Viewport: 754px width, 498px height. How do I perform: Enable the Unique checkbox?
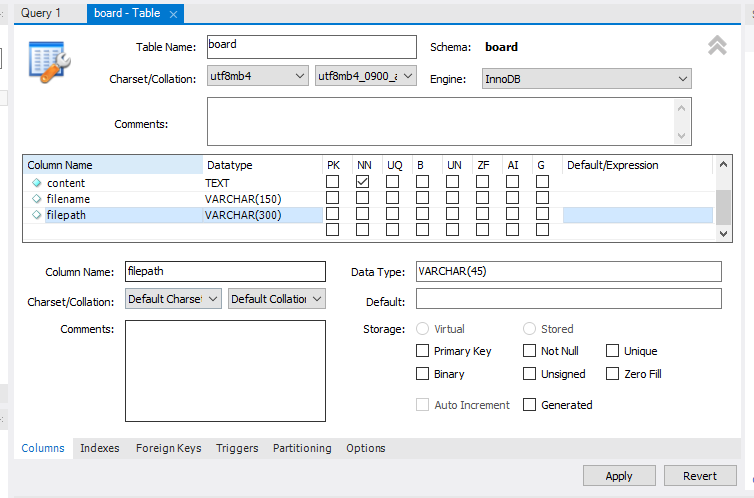612,351
